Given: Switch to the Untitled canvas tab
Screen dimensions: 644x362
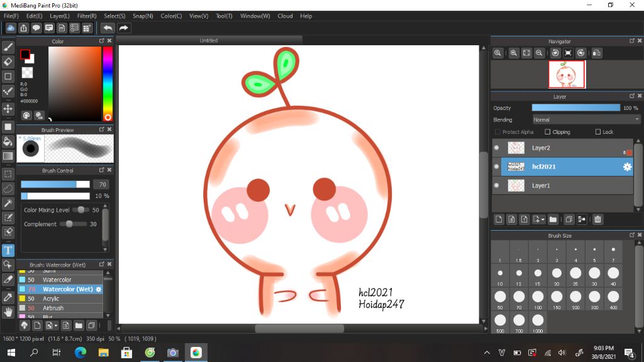Looking at the screenshot, I should pos(209,41).
